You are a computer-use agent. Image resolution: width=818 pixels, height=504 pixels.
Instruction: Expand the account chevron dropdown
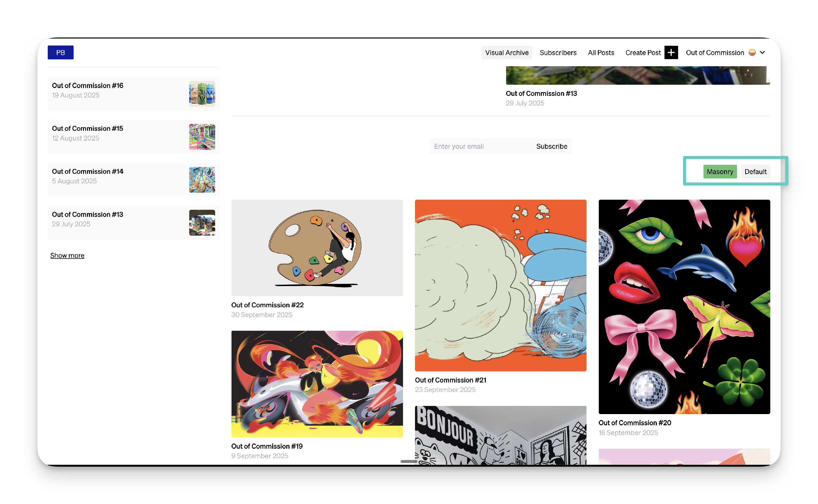[762, 52]
